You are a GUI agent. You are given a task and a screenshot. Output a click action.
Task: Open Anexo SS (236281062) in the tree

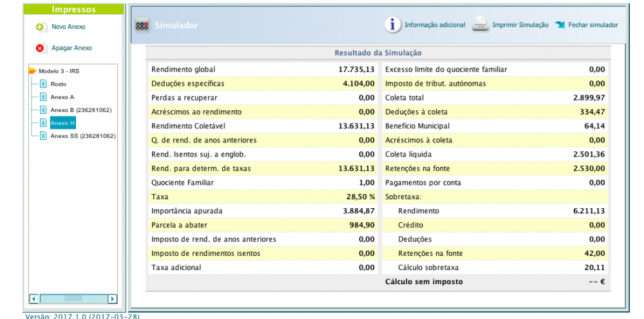click(x=83, y=136)
